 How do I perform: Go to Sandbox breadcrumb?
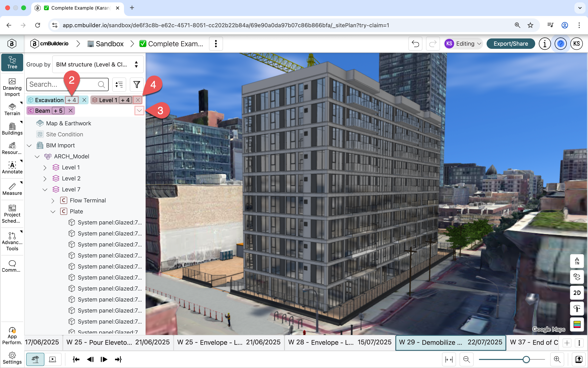(105, 44)
